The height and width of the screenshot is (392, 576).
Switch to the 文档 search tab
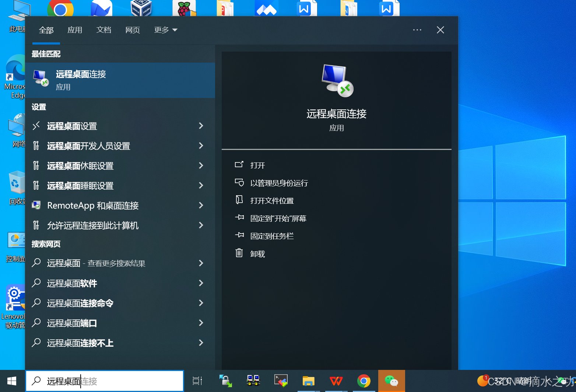point(103,30)
